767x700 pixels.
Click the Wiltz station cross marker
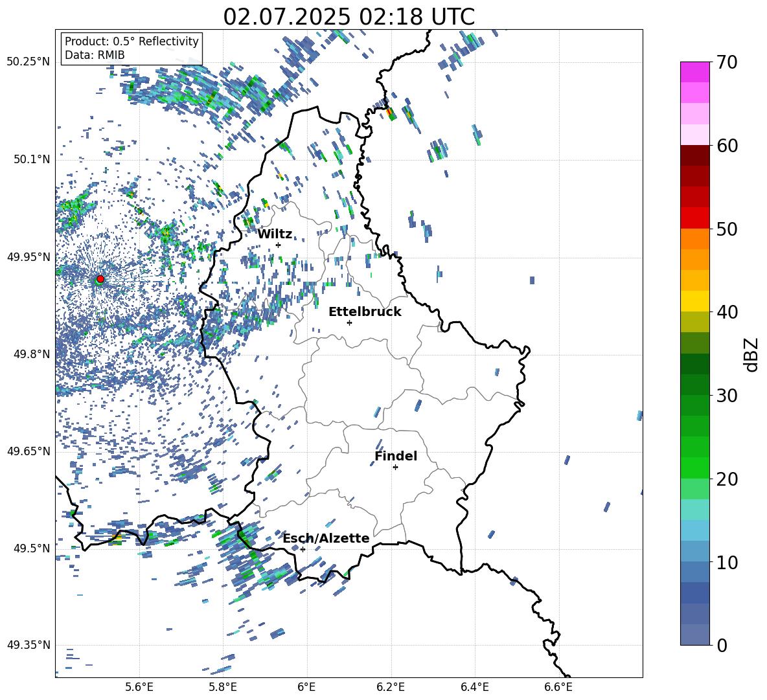click(x=279, y=245)
